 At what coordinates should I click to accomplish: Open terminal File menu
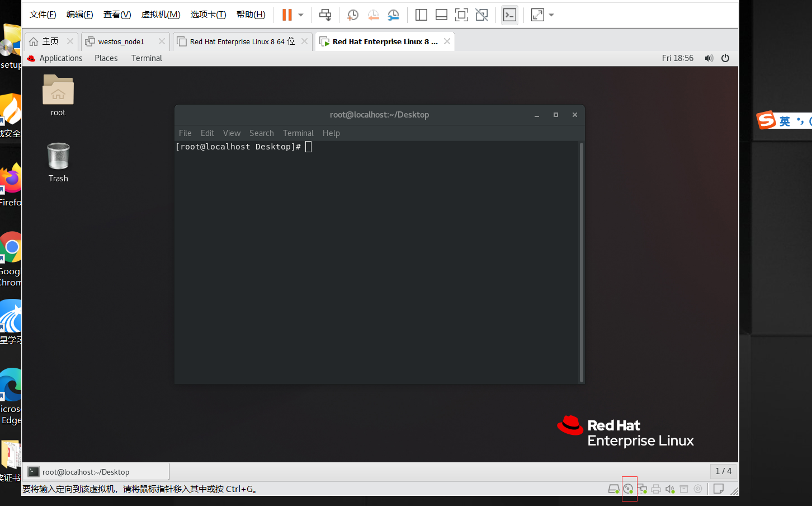(x=185, y=133)
